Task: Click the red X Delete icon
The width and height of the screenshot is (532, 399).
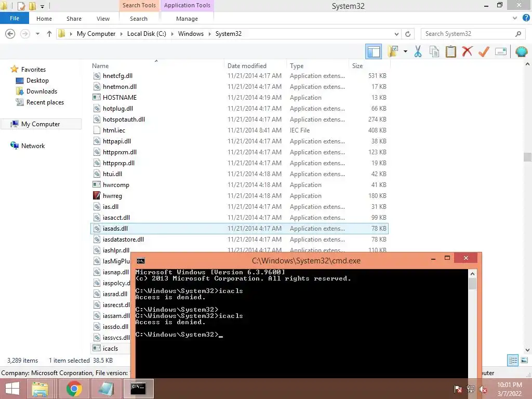Action: [x=467, y=51]
